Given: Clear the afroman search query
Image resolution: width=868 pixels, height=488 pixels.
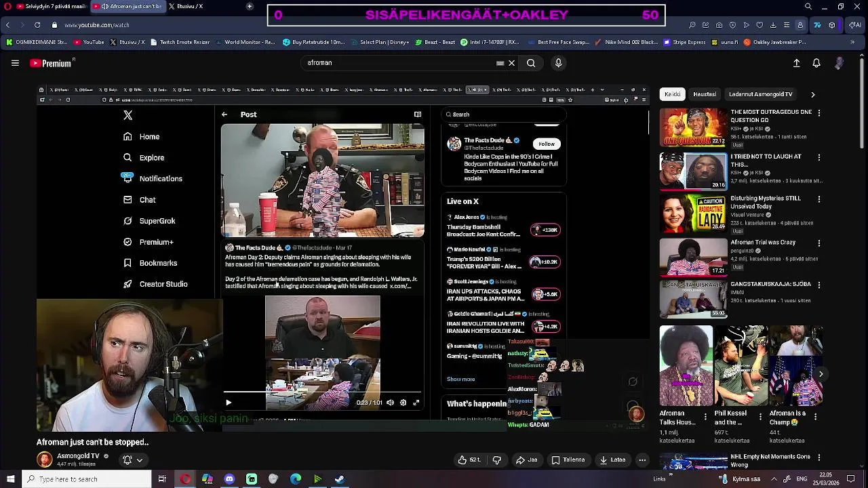Looking at the screenshot, I should (512, 63).
